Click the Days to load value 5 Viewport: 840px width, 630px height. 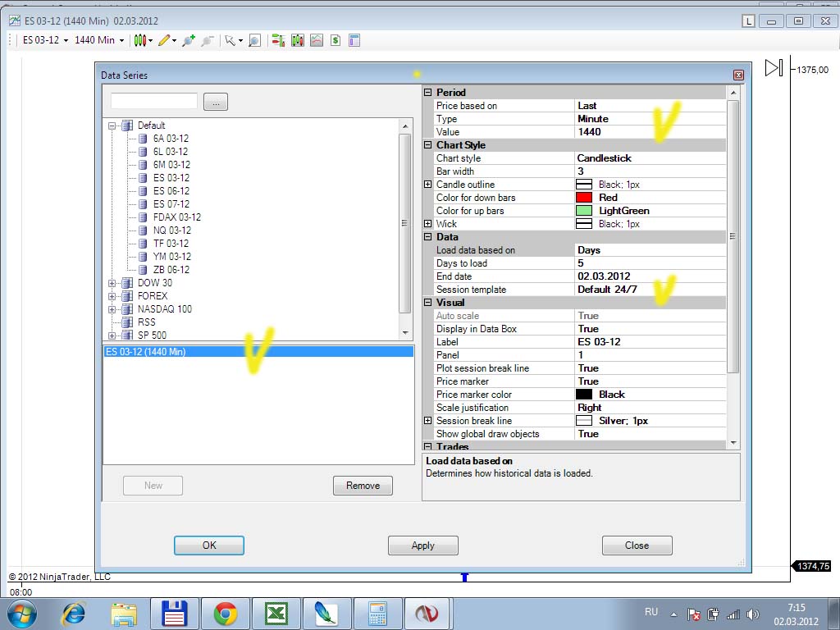[651, 263]
